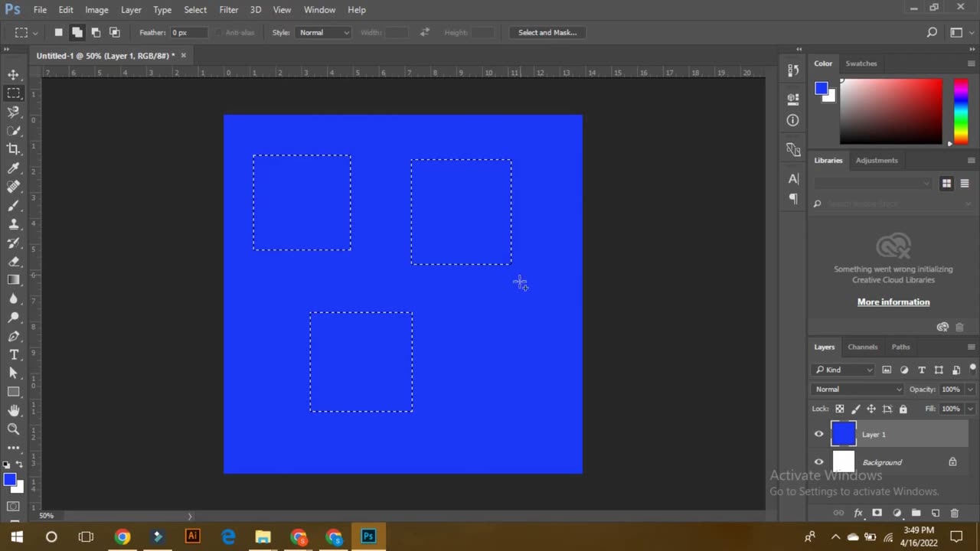Hide Layer 1 using eye icon
The width and height of the screenshot is (980, 551).
point(818,434)
